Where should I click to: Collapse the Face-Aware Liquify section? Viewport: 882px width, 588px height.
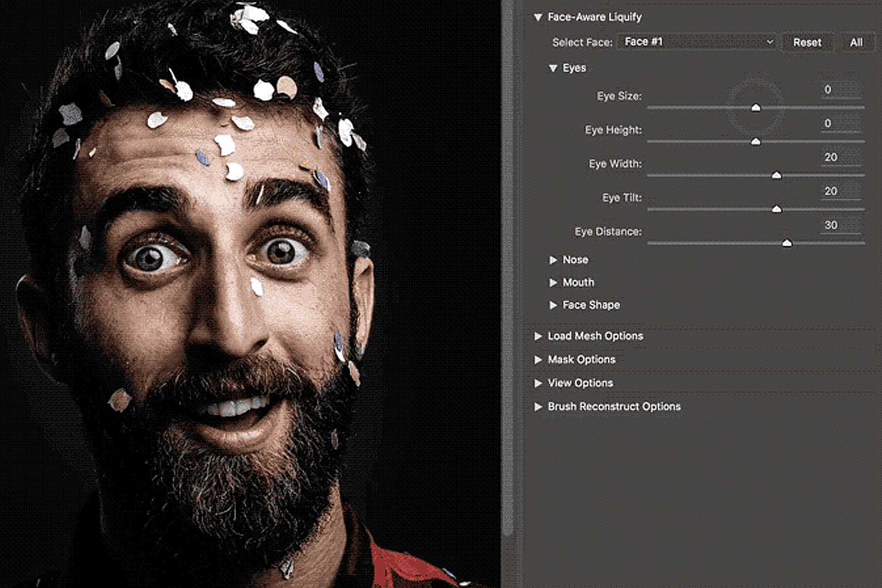click(x=538, y=17)
